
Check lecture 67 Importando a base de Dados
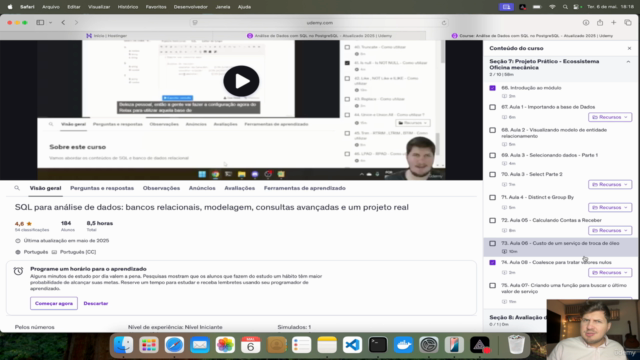click(x=493, y=107)
